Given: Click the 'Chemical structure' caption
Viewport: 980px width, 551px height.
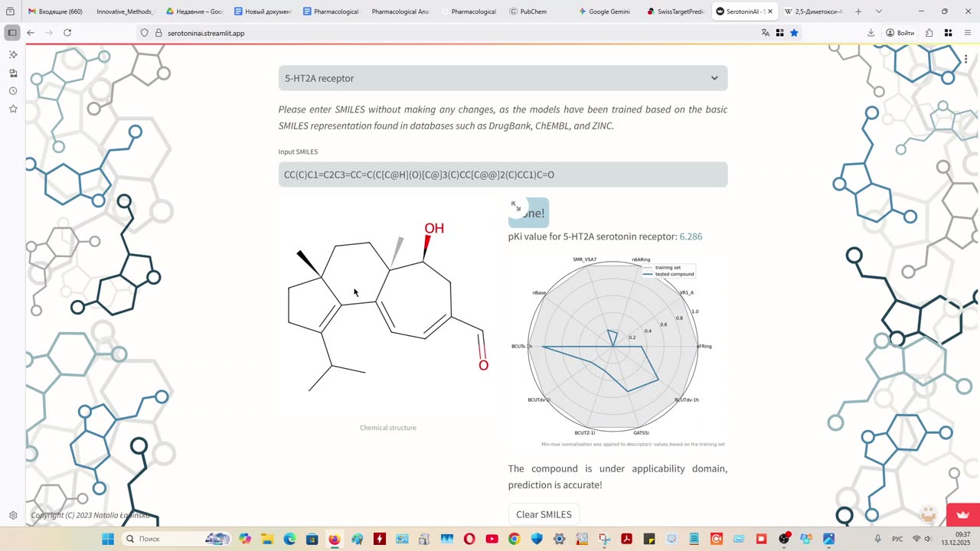Looking at the screenshot, I should point(388,428).
